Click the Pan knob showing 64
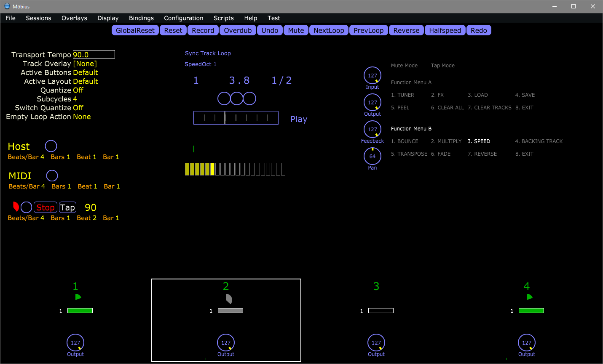Image resolution: width=603 pixels, height=364 pixels. pyautogui.click(x=373, y=157)
